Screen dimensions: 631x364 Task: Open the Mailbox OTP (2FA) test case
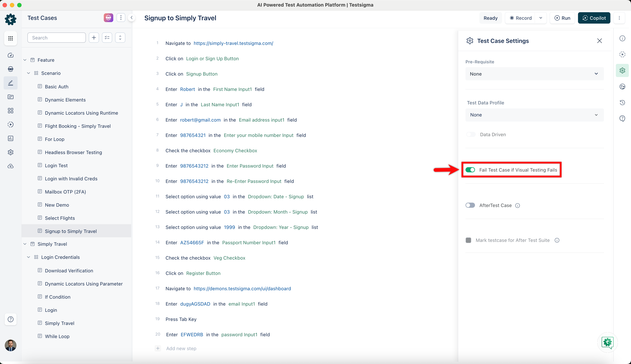[65, 192]
